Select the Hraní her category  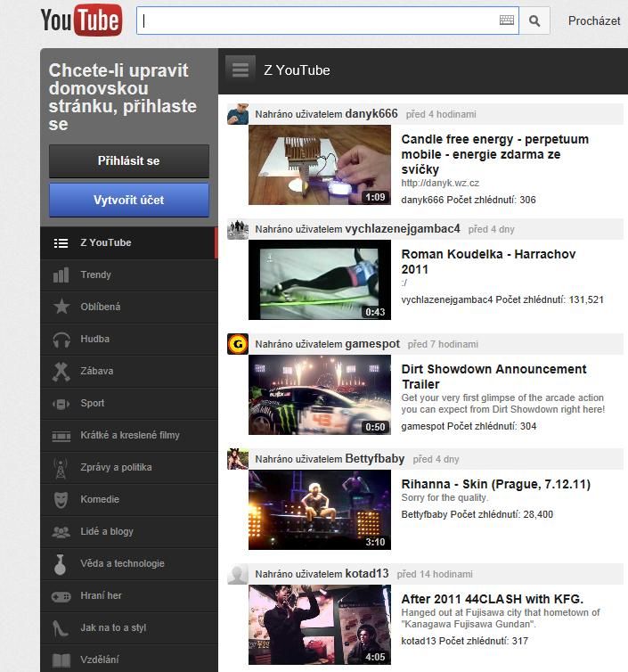pos(129,596)
